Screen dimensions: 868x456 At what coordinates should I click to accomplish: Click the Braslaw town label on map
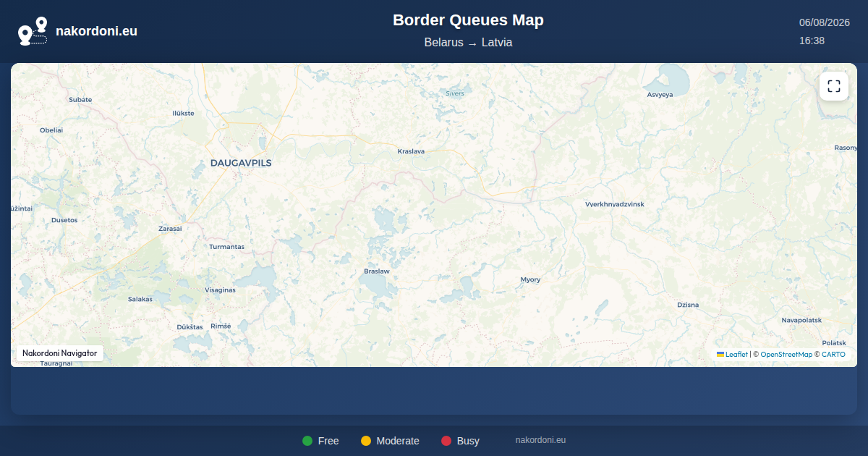click(x=377, y=271)
